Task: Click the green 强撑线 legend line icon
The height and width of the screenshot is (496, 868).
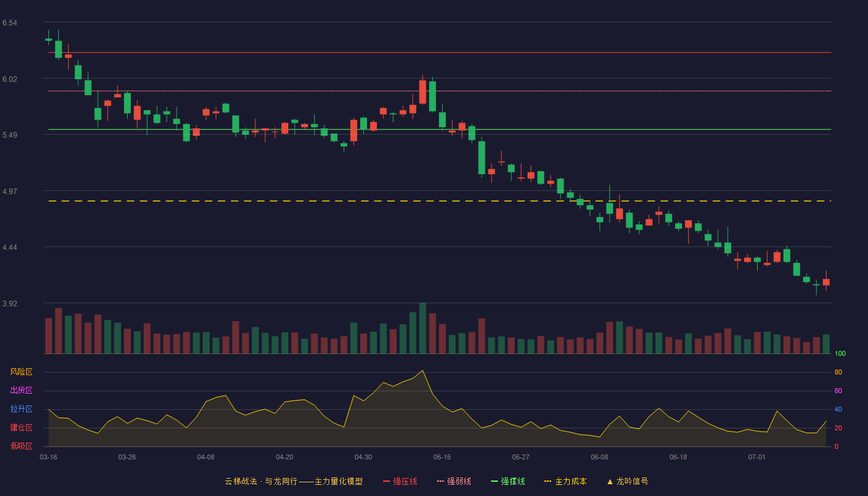Action: pos(495,481)
